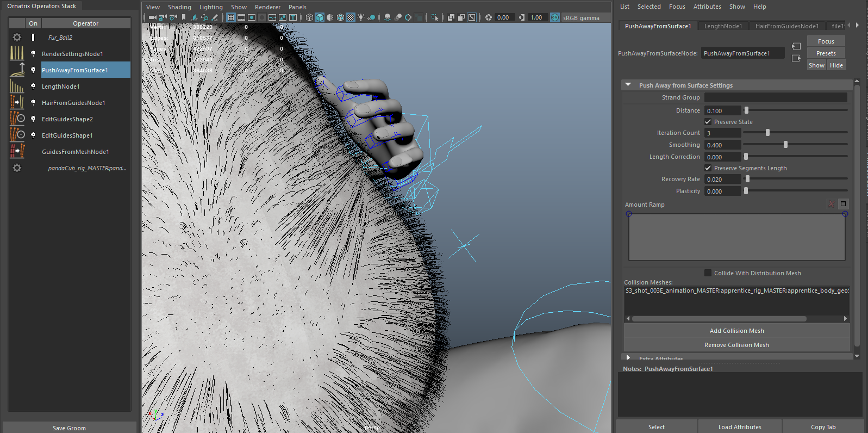The height and width of the screenshot is (433, 868).
Task: Toggle the RenderSettingsNode1 operator on/off bulb
Action: click(33, 54)
